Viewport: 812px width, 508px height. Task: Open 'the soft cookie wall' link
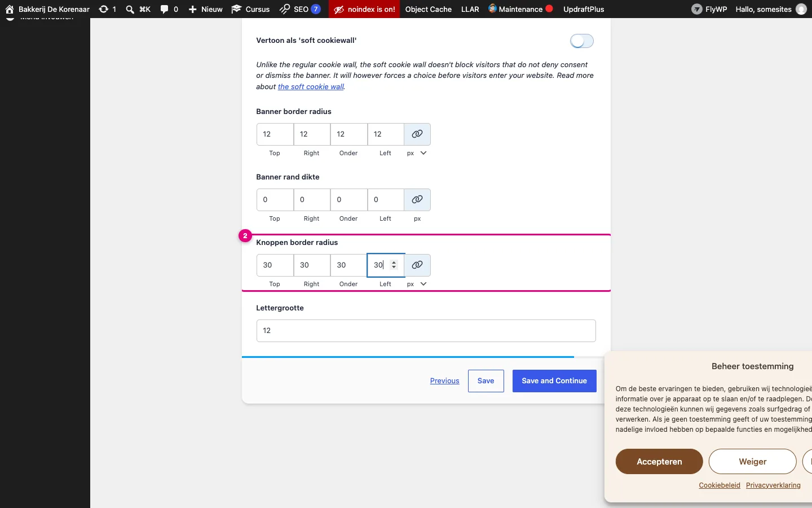pos(311,87)
